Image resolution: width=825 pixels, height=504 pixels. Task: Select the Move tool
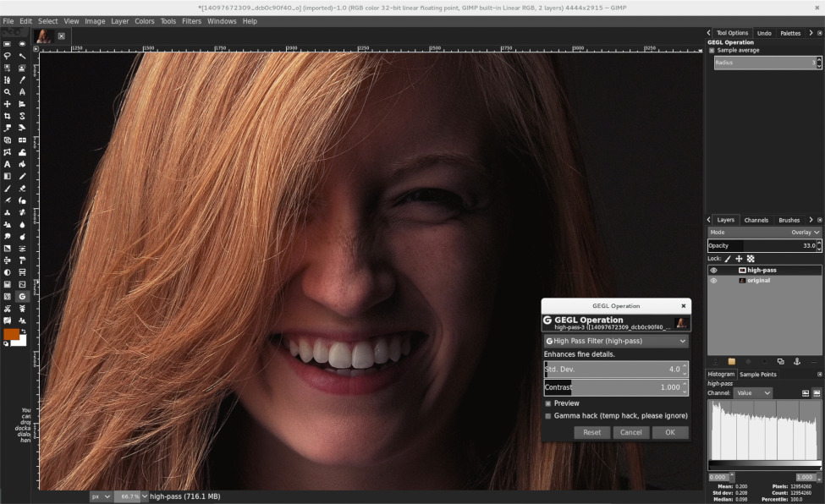8,104
